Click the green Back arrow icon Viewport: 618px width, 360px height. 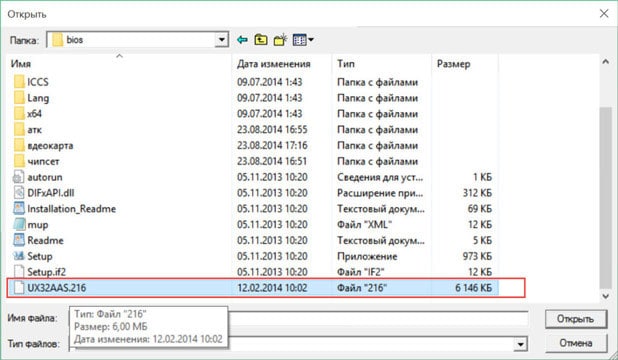click(x=242, y=40)
